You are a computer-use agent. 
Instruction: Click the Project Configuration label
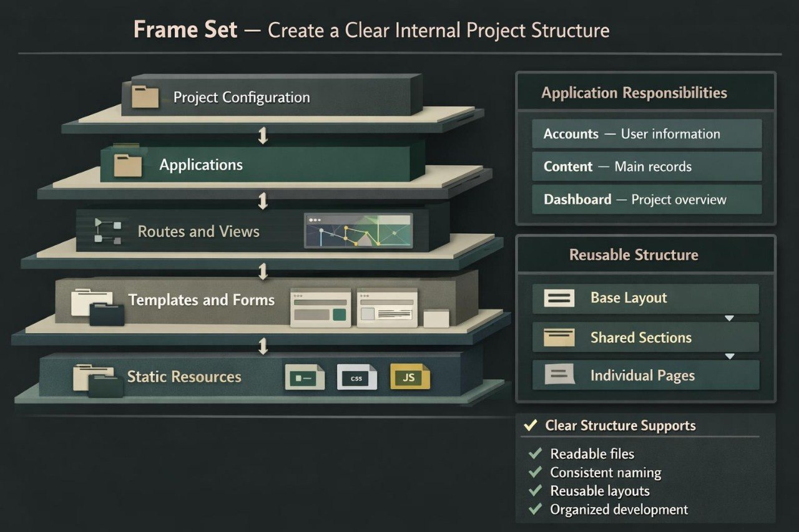pos(241,97)
